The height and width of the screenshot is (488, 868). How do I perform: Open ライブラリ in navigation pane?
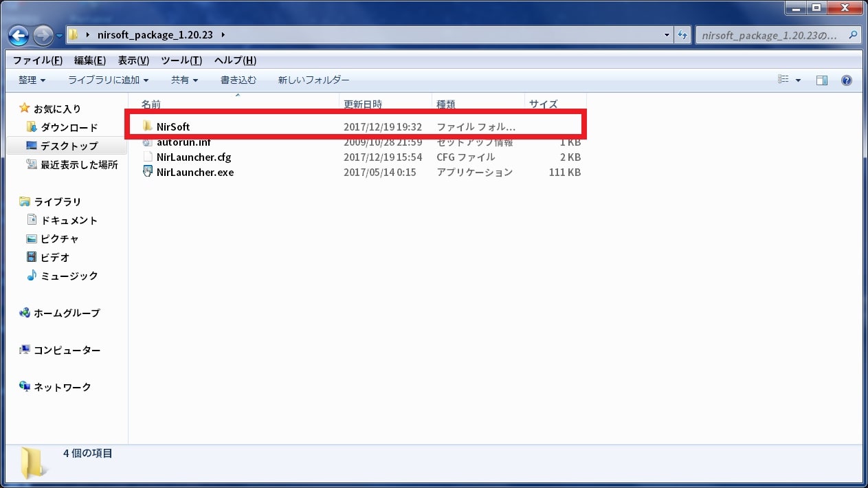pyautogui.click(x=58, y=201)
